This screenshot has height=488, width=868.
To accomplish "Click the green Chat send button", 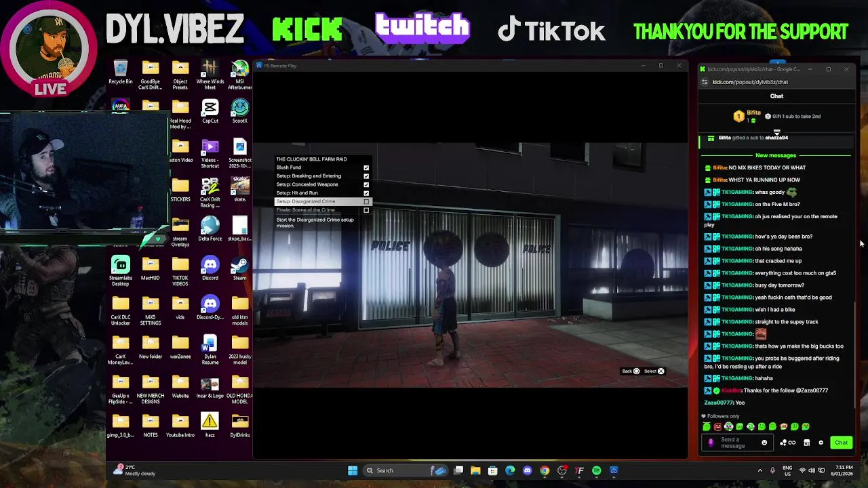I will coord(841,443).
